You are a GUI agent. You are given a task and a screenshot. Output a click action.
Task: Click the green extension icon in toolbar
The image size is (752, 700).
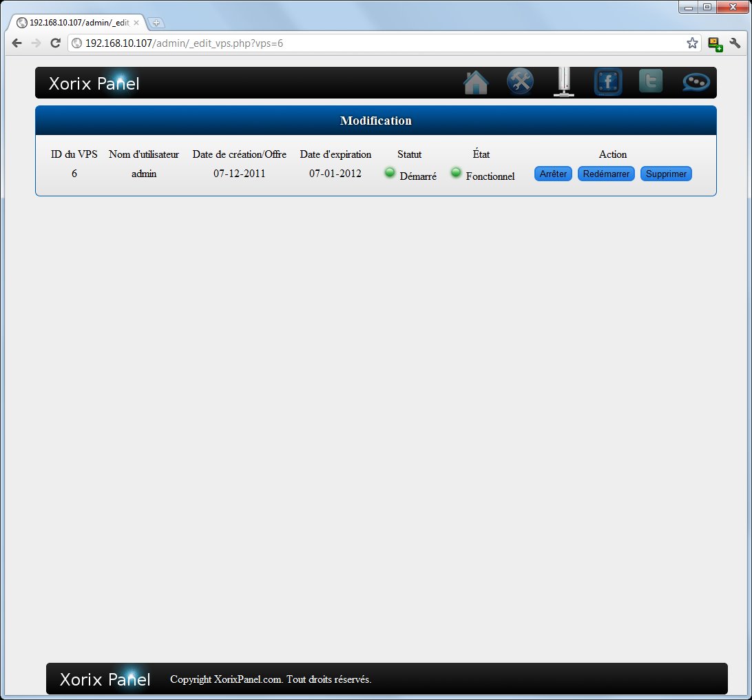click(715, 43)
